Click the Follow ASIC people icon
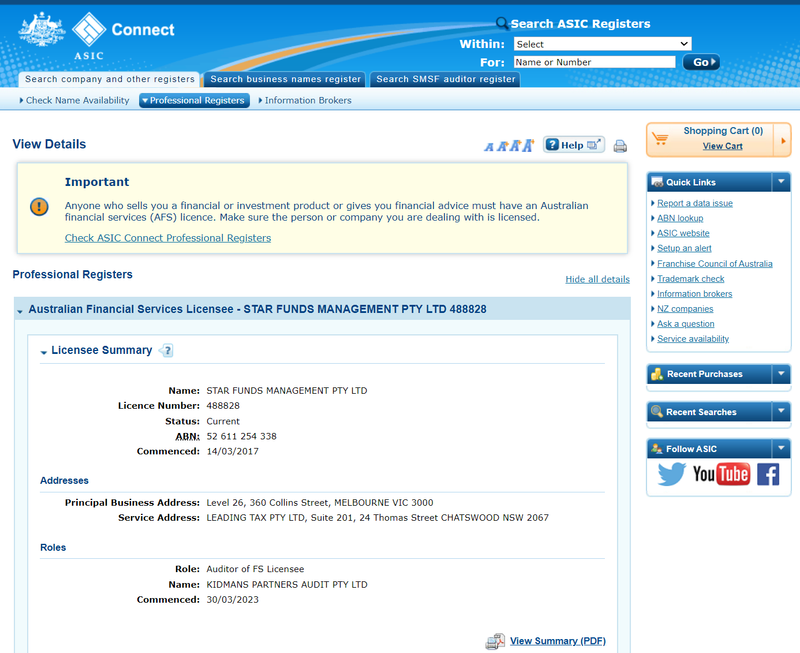Screen dimensions: 800x653 click(657, 449)
